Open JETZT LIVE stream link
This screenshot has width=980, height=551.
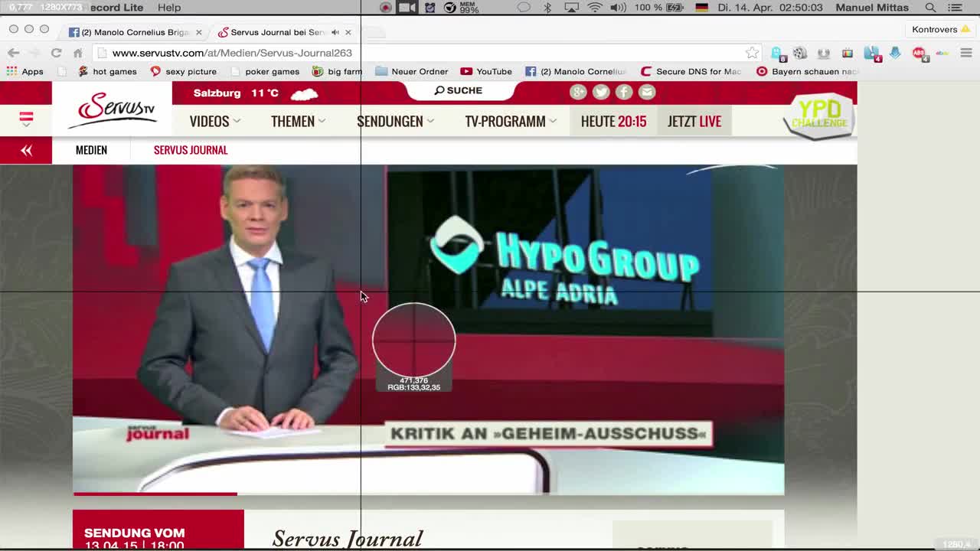coord(694,121)
